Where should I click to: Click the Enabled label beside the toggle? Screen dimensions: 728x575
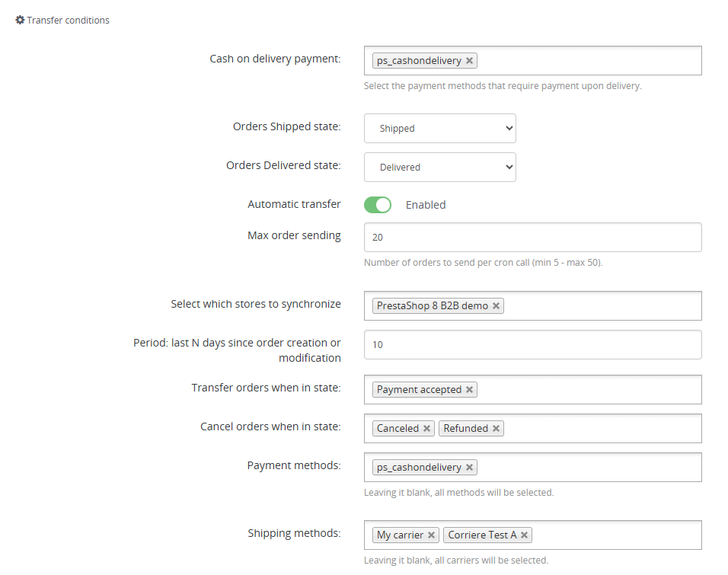click(425, 205)
